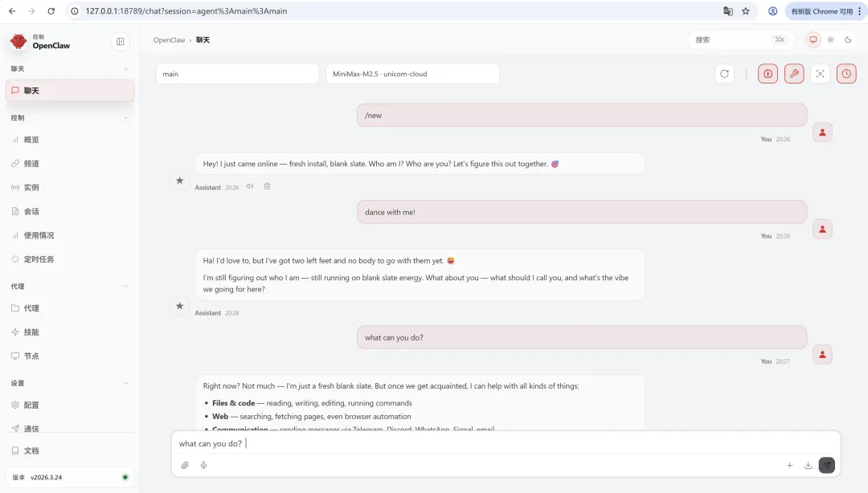
Task: Click the refresh chat icon
Action: click(724, 74)
